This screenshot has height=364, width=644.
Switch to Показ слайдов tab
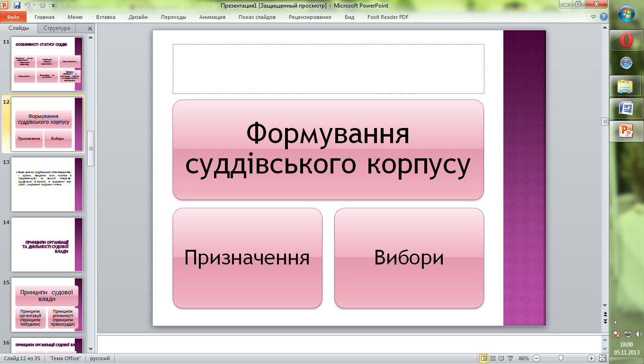pos(257,17)
